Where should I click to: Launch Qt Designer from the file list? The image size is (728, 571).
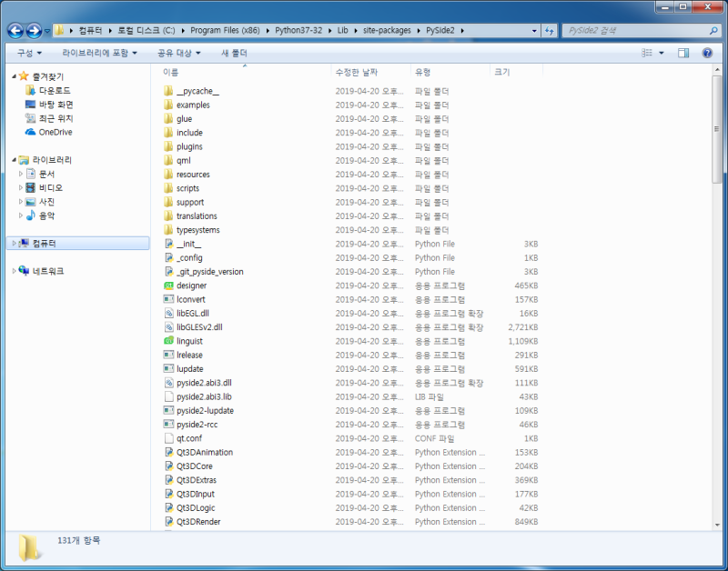pyautogui.click(x=194, y=285)
